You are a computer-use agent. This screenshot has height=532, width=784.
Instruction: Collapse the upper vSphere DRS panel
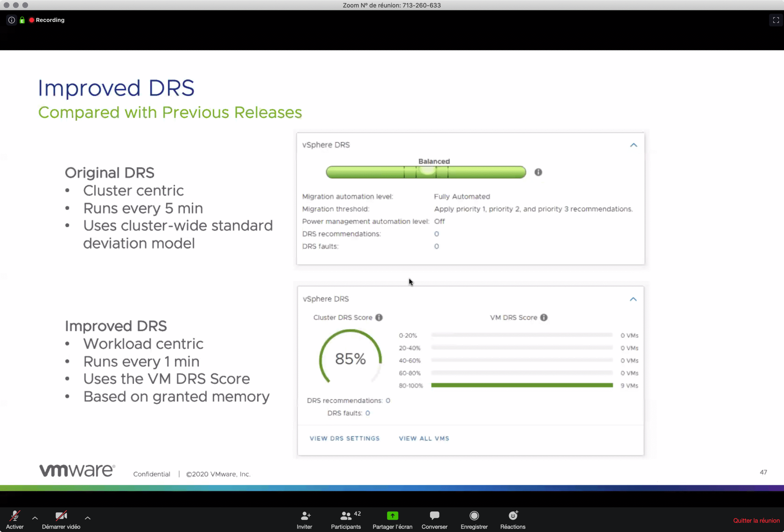point(634,145)
